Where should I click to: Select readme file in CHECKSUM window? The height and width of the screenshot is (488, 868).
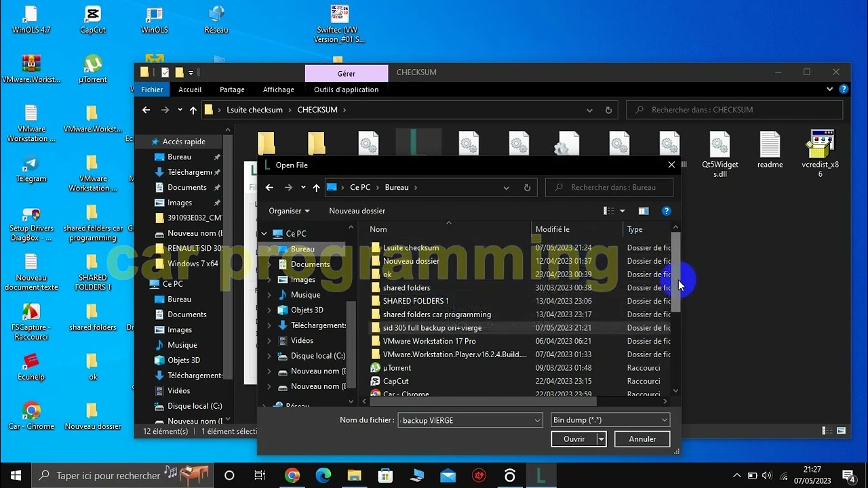coord(770,150)
